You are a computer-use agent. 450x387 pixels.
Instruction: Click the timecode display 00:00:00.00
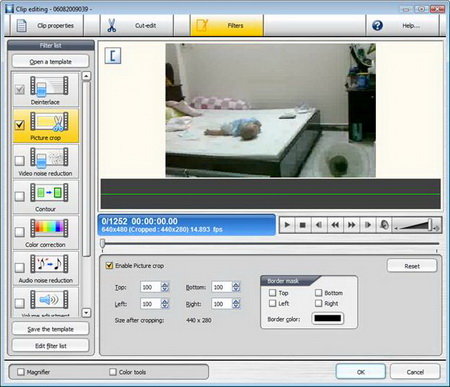(x=155, y=221)
